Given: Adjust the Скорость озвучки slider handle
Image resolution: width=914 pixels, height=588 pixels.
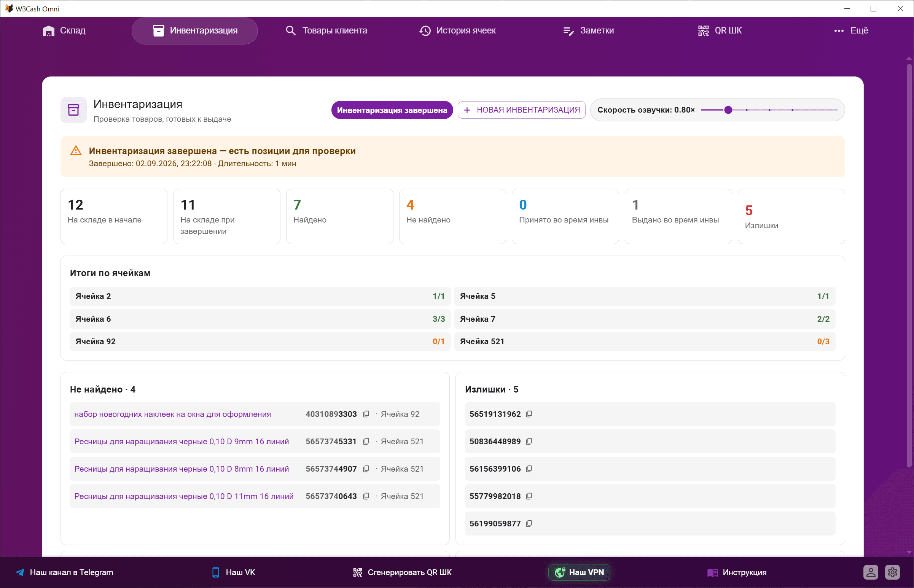Looking at the screenshot, I should point(728,110).
